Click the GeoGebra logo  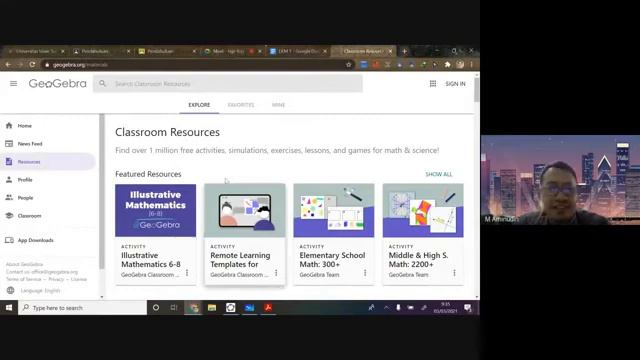click(x=58, y=84)
